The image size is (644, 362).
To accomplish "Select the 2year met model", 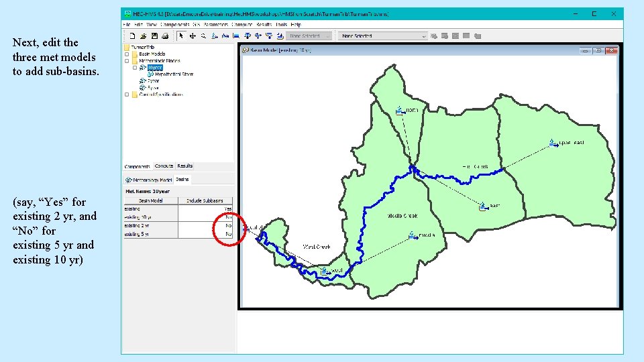I will 153,81.
